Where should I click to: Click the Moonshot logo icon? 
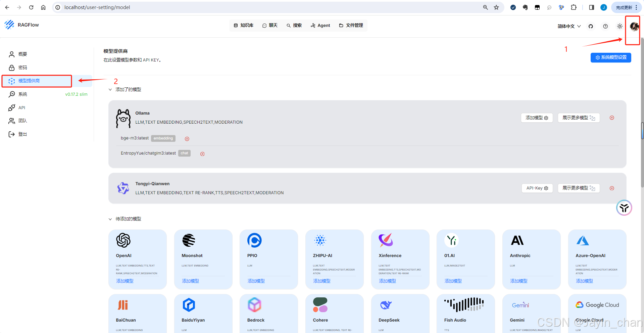pos(189,240)
